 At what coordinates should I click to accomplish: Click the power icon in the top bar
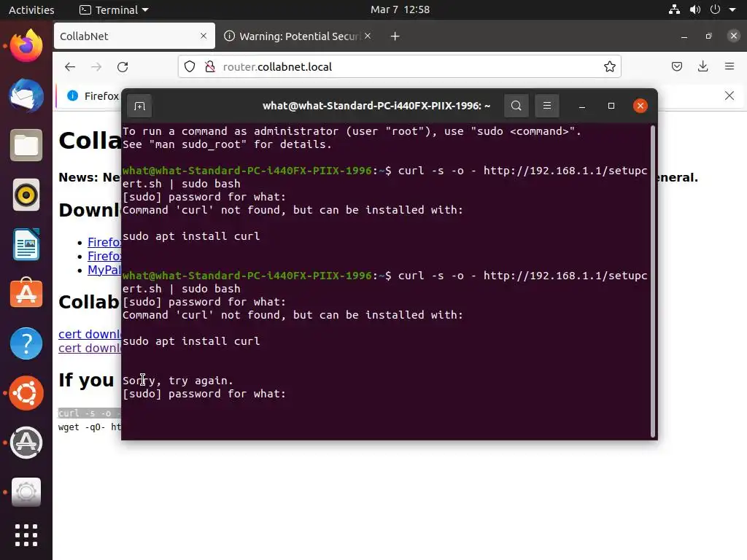coord(715,9)
